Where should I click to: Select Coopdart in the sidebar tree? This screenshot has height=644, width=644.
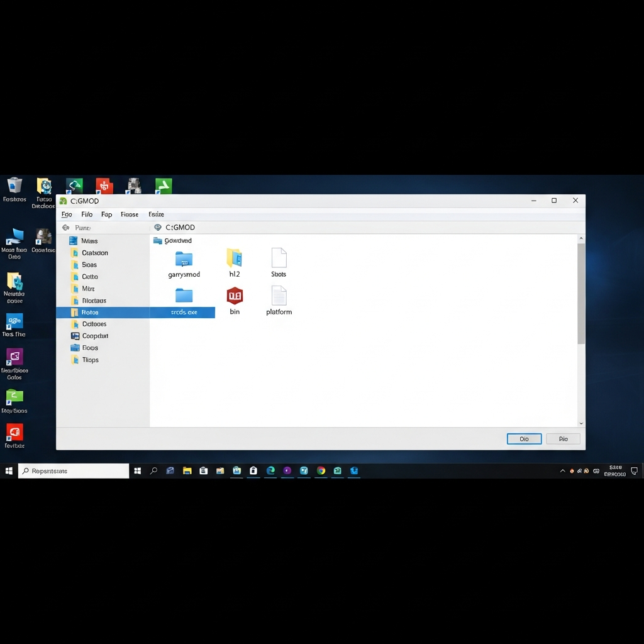(95, 336)
